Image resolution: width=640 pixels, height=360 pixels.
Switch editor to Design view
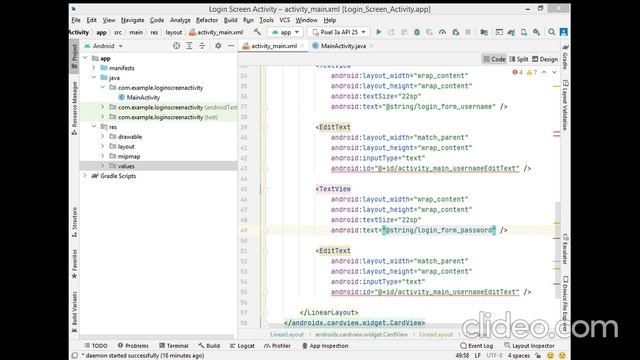coord(545,59)
